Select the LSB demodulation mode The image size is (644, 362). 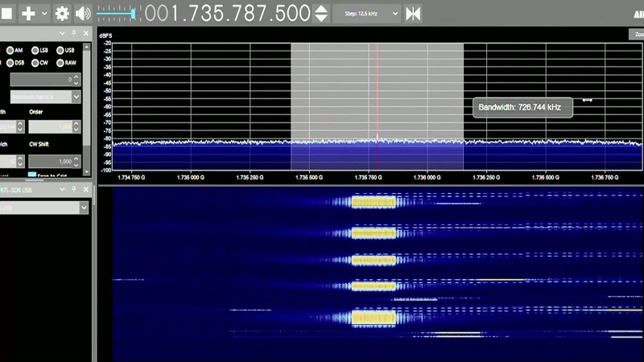(39, 51)
